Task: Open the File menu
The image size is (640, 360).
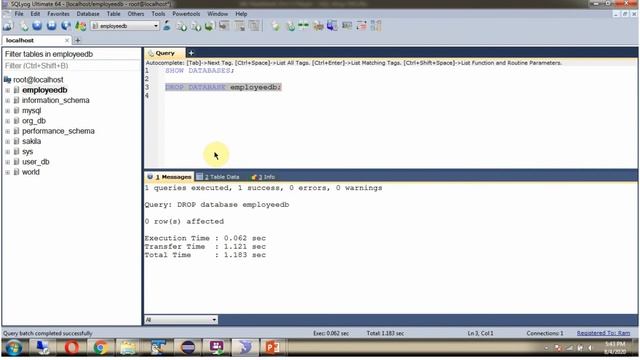Action: pyautogui.click(x=19, y=14)
